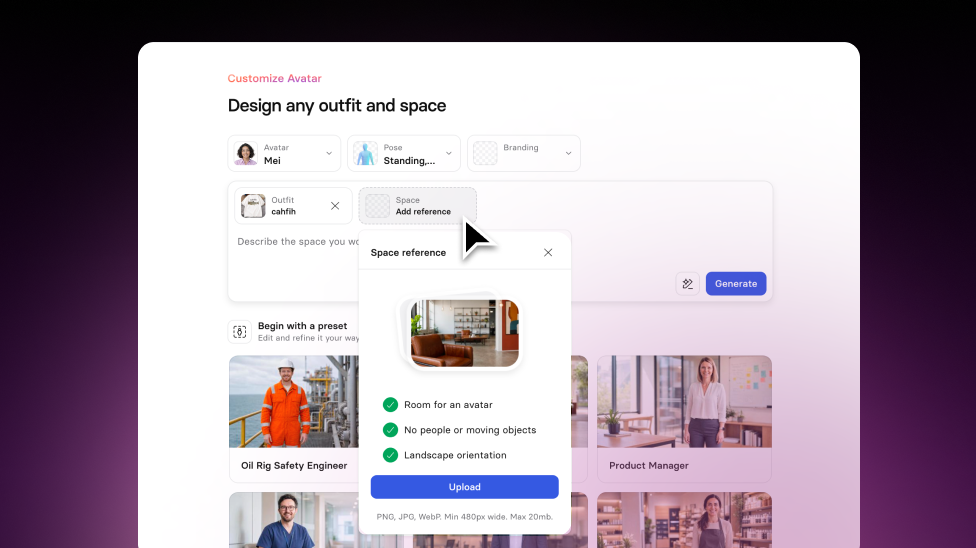Click the Landscape orientation checkmark
The image size is (976, 548).
point(390,455)
